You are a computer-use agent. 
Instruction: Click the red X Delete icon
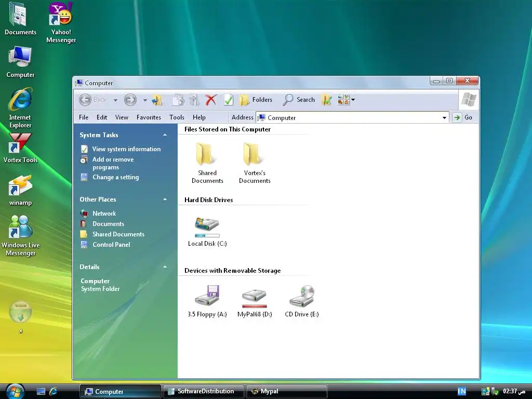tap(211, 100)
